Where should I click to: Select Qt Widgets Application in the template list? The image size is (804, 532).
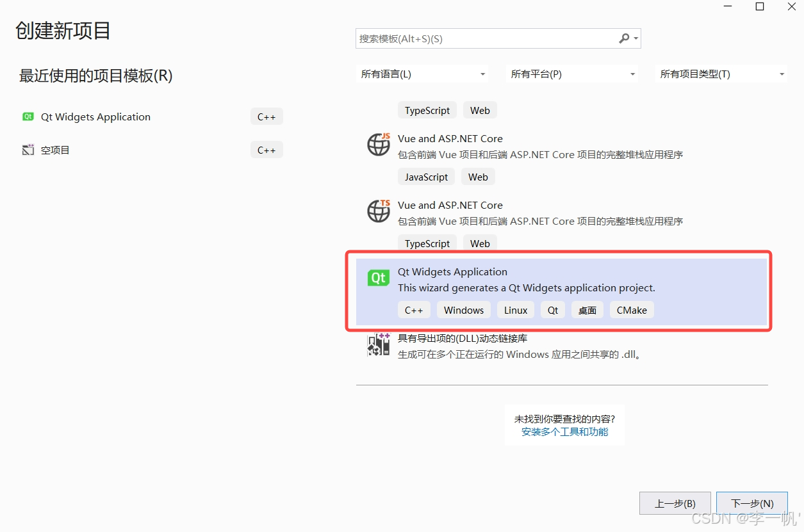(x=562, y=292)
